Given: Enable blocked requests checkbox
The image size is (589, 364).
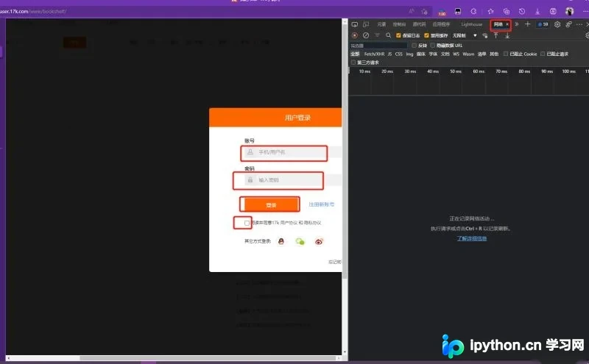Looking at the screenshot, I should point(543,54).
